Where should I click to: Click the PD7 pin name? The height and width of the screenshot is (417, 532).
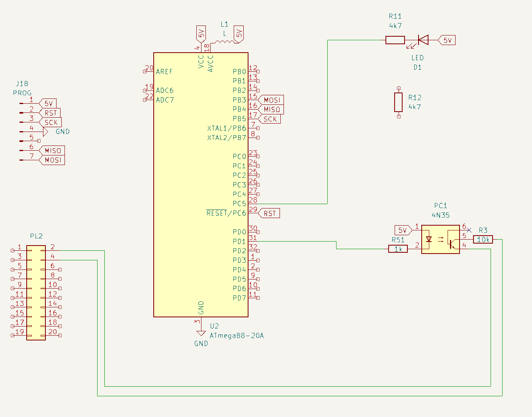coord(239,298)
